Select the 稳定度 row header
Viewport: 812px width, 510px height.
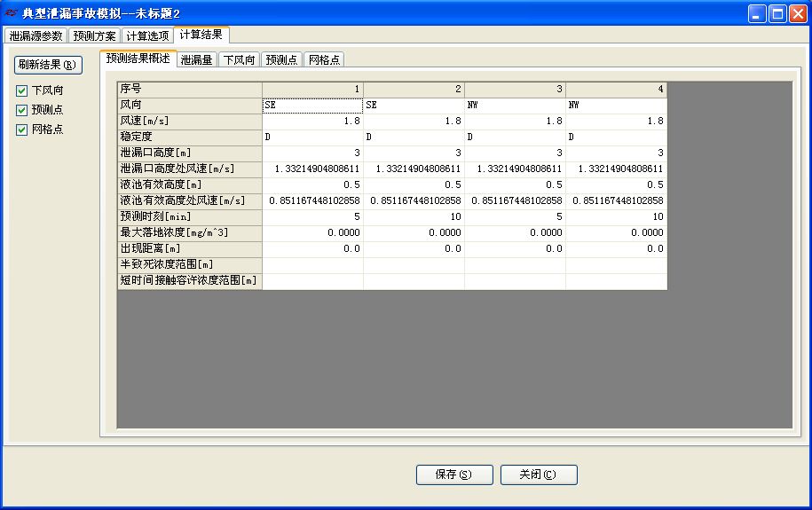point(190,137)
